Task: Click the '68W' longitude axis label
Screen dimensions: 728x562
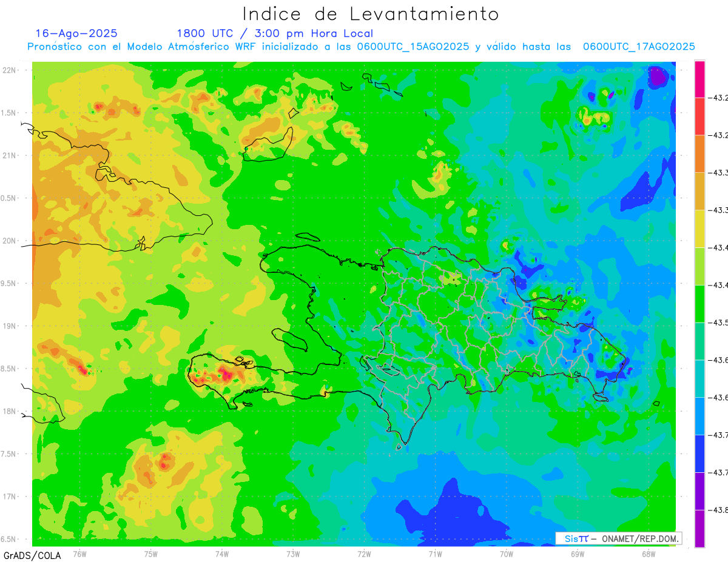Action: (x=649, y=554)
